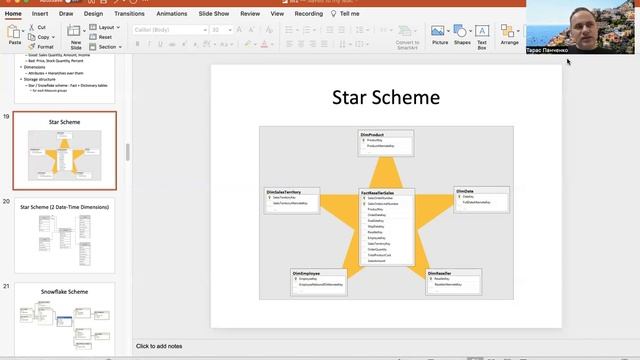Click the numbered list icon
Image resolution: width=640 pixels, height=360 pixels.
pos(307,30)
